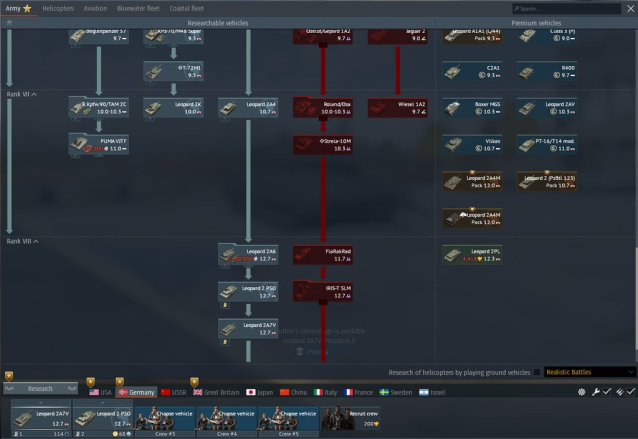Toggle research of helicopters by ground vehicles checkbox

coord(538,372)
